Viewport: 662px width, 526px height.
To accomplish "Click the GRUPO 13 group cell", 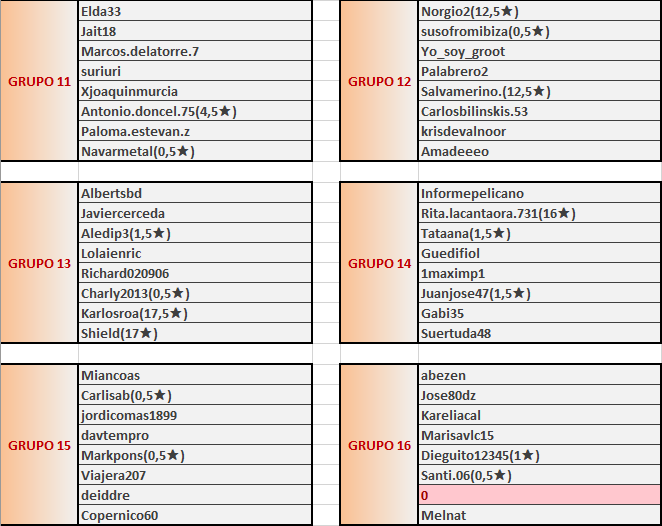I will [39, 263].
